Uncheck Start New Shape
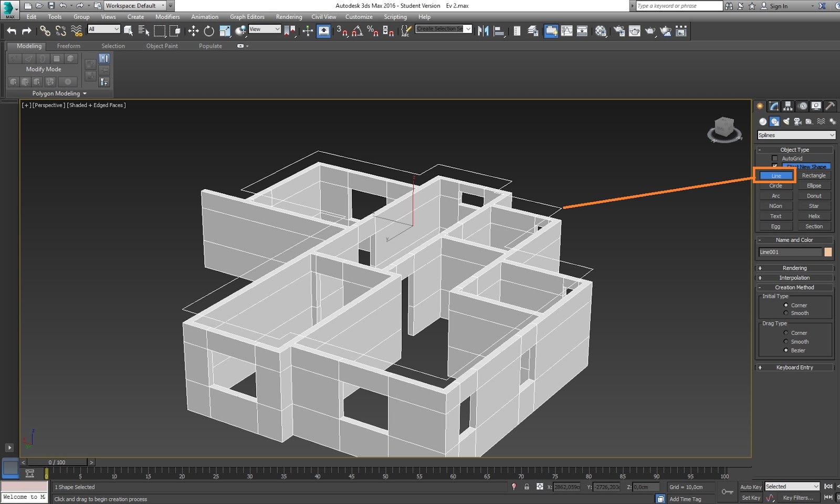The height and width of the screenshot is (504, 840). [775, 166]
